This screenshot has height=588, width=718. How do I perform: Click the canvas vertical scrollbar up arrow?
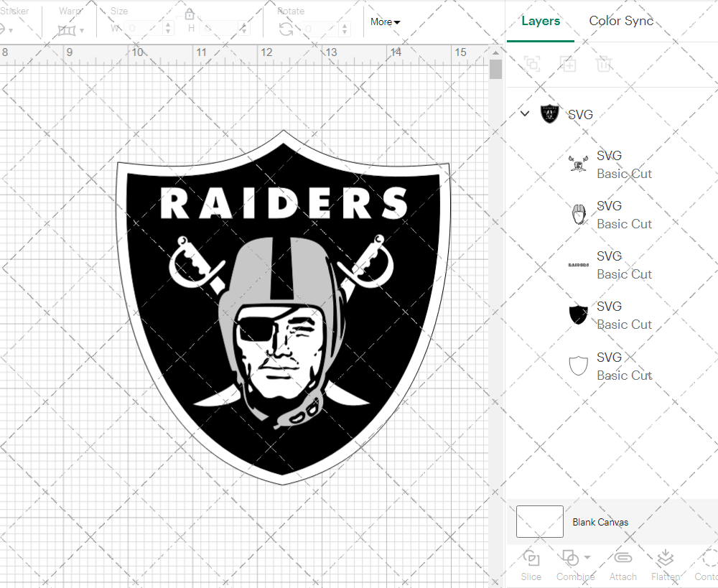[x=495, y=52]
